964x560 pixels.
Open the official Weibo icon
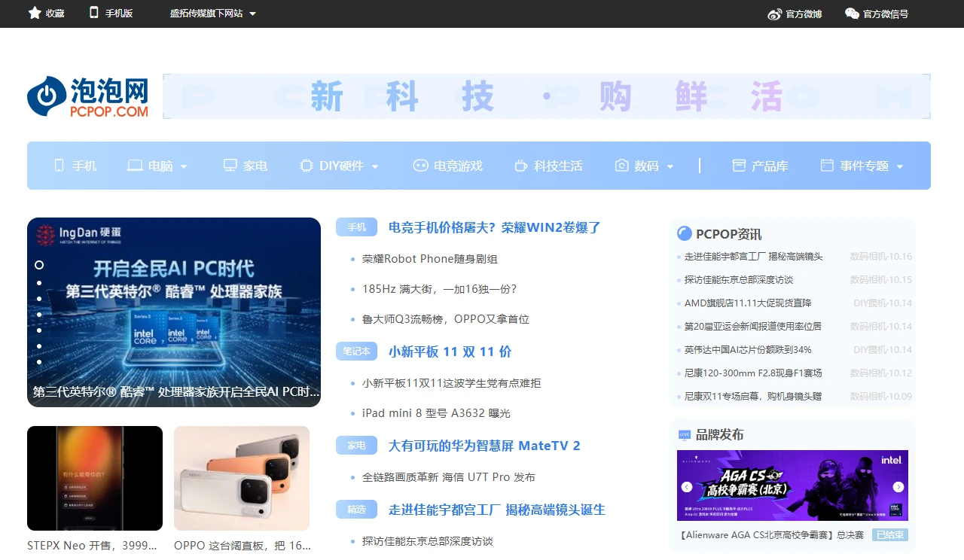775,14
